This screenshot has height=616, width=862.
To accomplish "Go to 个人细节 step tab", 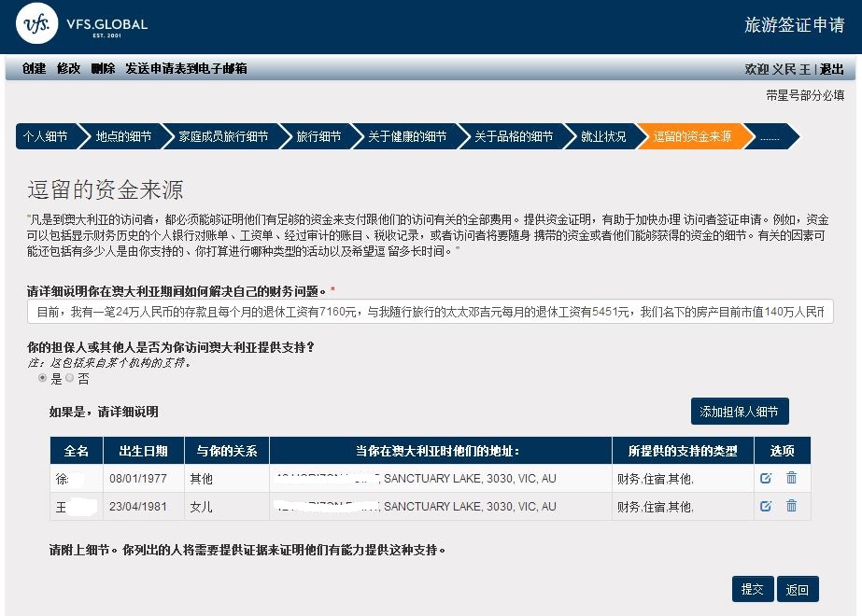I will point(45,136).
